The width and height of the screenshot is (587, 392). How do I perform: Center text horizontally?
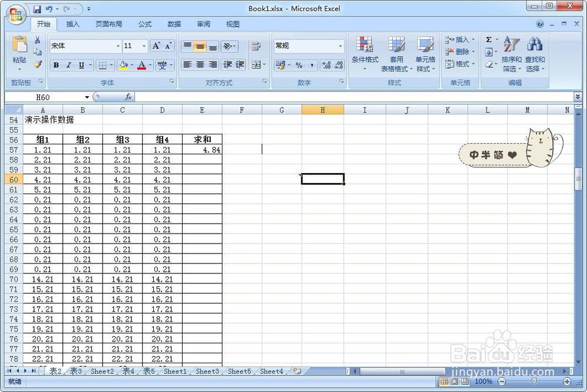click(x=200, y=65)
